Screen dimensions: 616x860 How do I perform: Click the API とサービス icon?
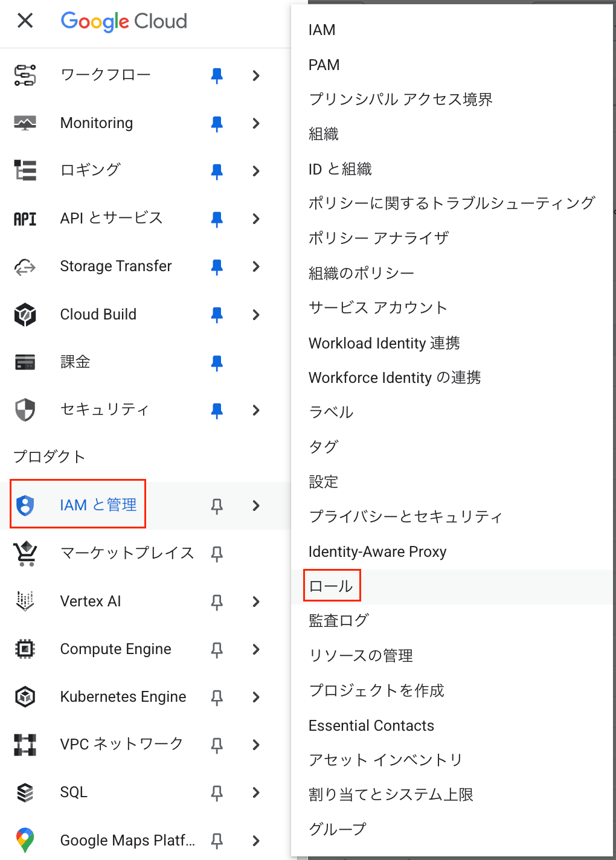(25, 219)
